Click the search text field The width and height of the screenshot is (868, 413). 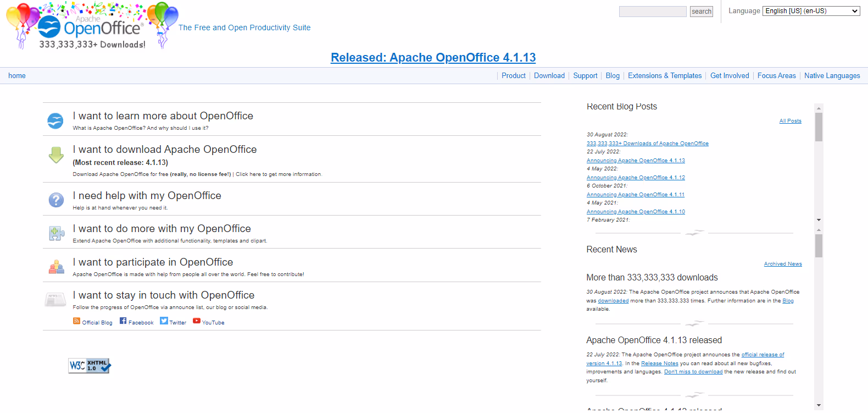[653, 12]
